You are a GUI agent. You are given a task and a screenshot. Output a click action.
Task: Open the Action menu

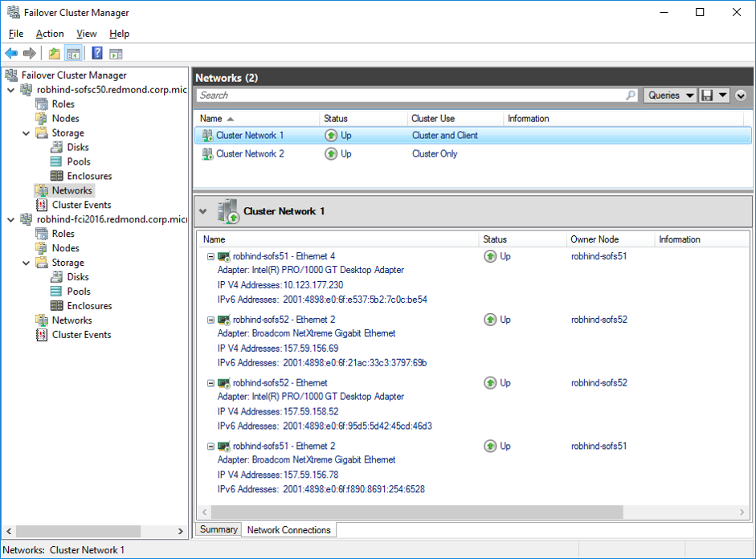49,34
